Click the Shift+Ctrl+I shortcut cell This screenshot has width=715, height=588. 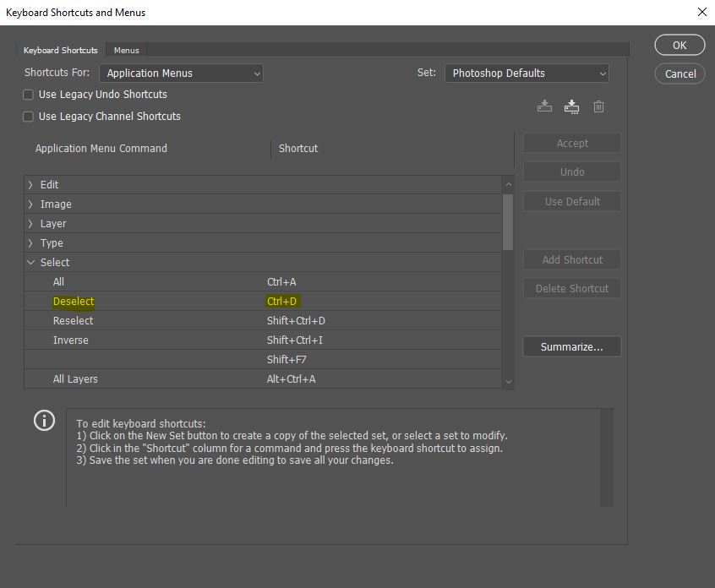coord(295,340)
